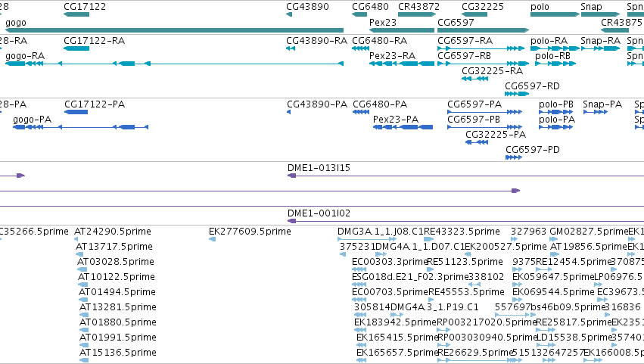Viewport: 644px width, 364px height.
Task: Click the AT03028.5prime EST label
Action: tap(116, 262)
